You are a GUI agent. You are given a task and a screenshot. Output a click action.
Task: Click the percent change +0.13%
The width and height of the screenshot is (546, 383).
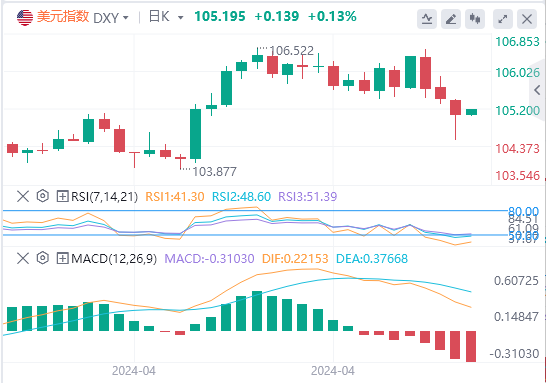(x=332, y=16)
